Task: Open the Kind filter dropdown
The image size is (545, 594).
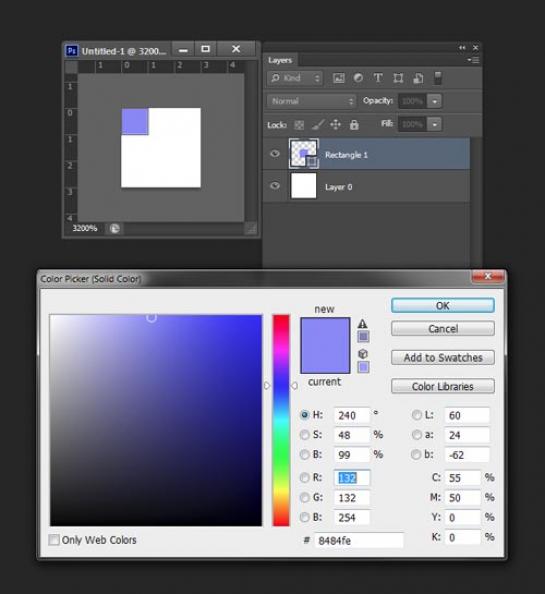Action: click(x=295, y=78)
